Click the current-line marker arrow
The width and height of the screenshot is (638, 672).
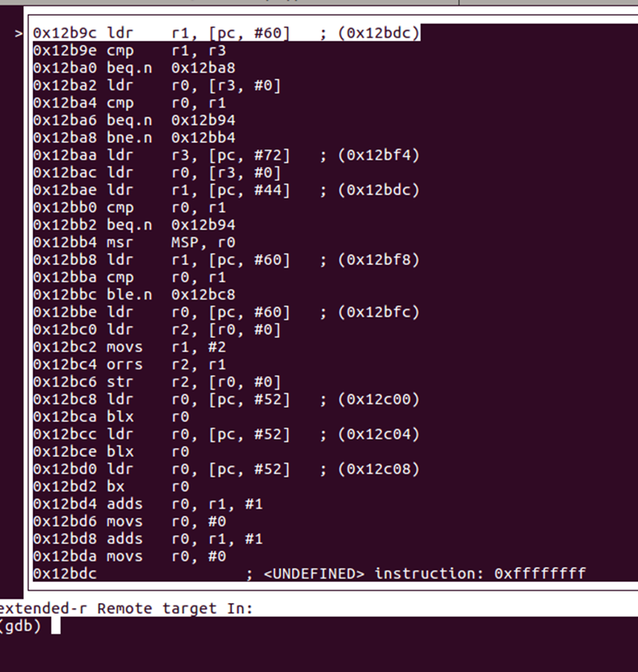tap(18, 34)
